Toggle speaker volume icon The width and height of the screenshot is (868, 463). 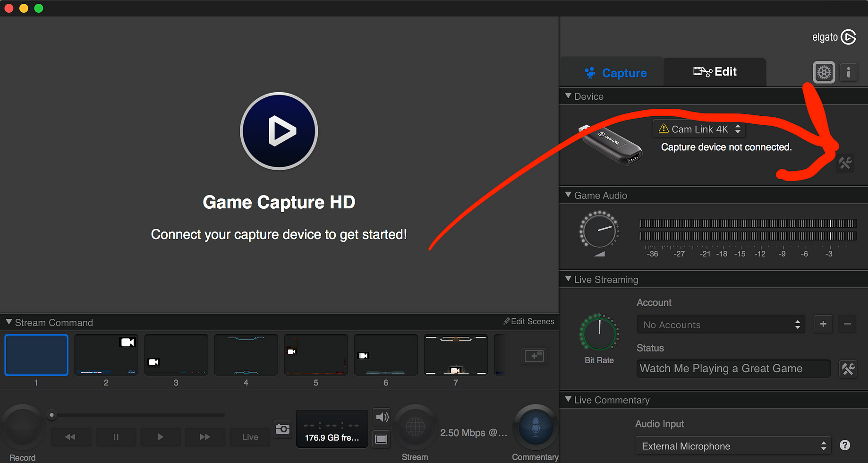(x=382, y=417)
